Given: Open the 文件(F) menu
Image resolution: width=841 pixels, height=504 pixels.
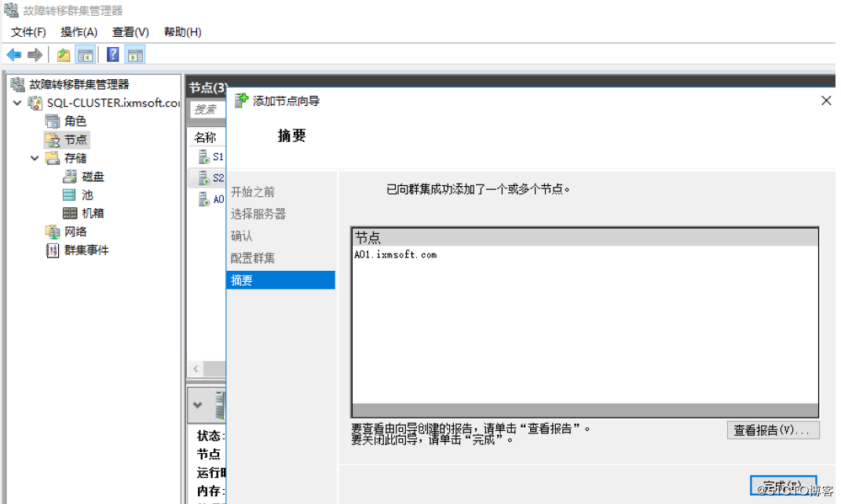Looking at the screenshot, I should [x=28, y=32].
